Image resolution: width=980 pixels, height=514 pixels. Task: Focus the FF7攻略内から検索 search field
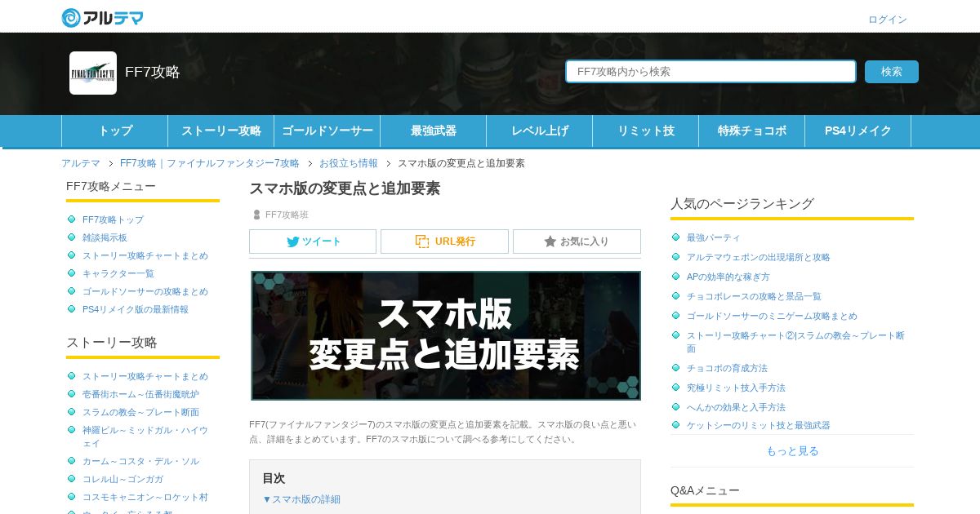tap(710, 71)
